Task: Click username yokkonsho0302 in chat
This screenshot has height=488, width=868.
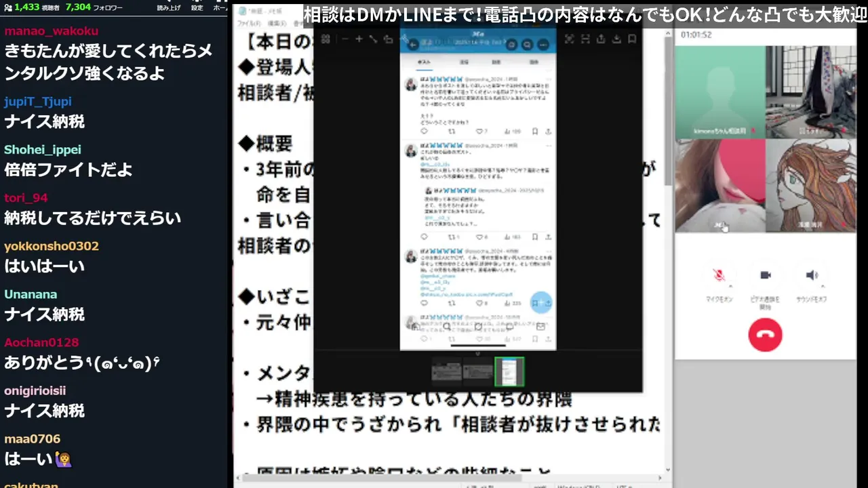Action: pos(52,246)
